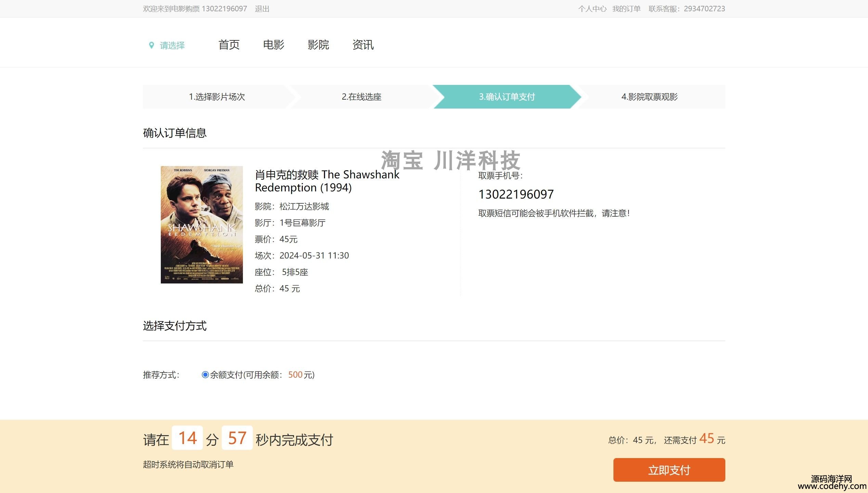
Task: Open 个人中心 in the top bar
Action: click(592, 9)
